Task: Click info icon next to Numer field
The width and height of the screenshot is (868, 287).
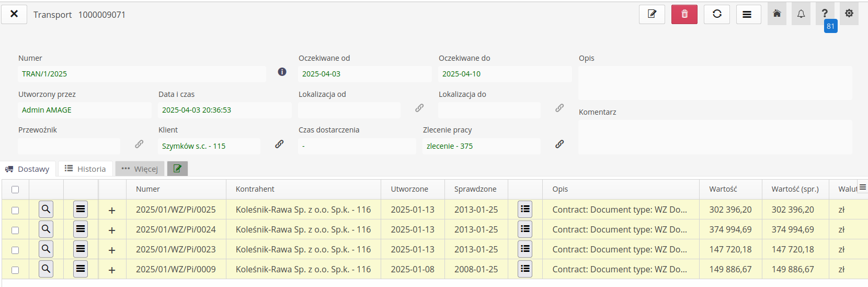Action: [x=282, y=72]
